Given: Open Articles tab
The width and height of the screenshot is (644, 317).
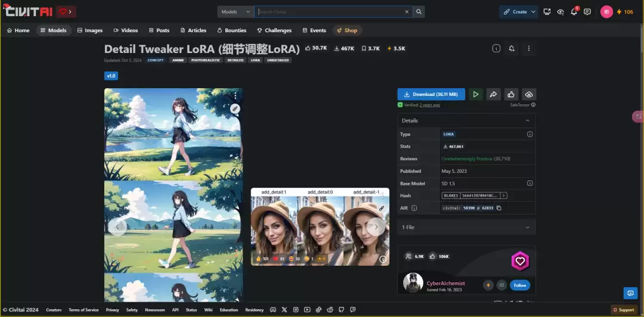Looking at the screenshot, I should coord(193,30).
